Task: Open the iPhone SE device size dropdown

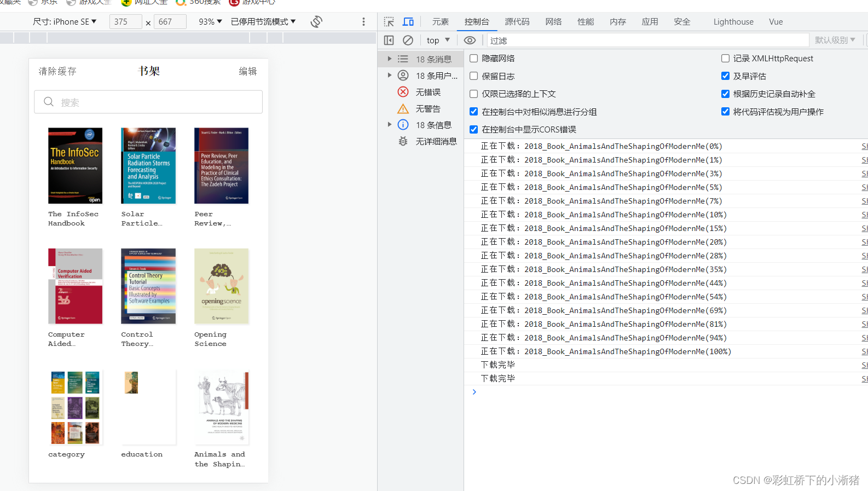Action: (x=65, y=22)
